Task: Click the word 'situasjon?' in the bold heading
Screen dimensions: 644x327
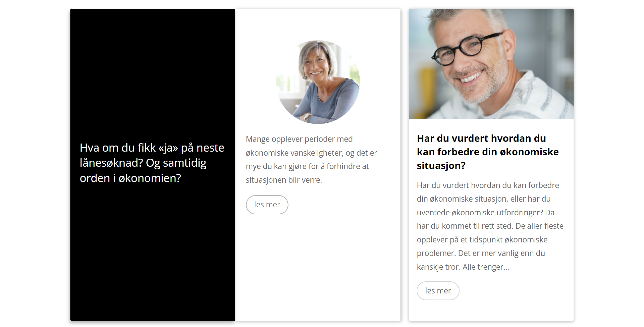Action: (x=441, y=165)
